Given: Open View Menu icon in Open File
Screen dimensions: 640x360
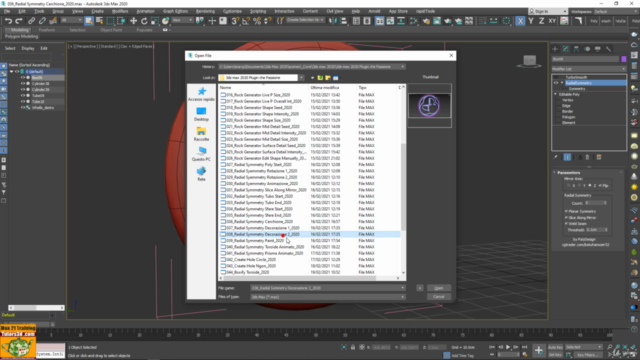Looking at the screenshot, I should [x=336, y=78].
